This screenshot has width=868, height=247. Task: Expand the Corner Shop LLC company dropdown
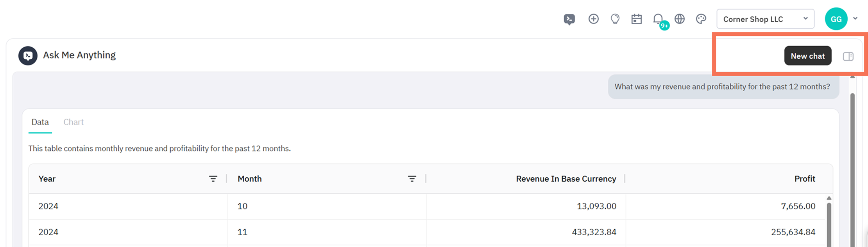765,19
